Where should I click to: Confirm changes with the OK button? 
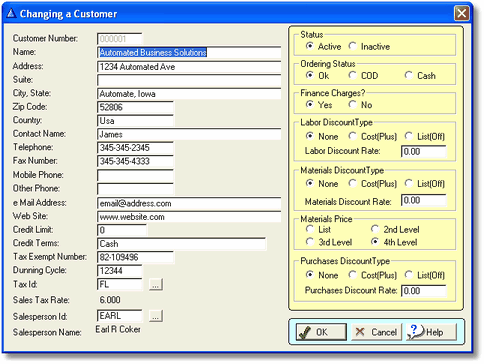(321, 332)
